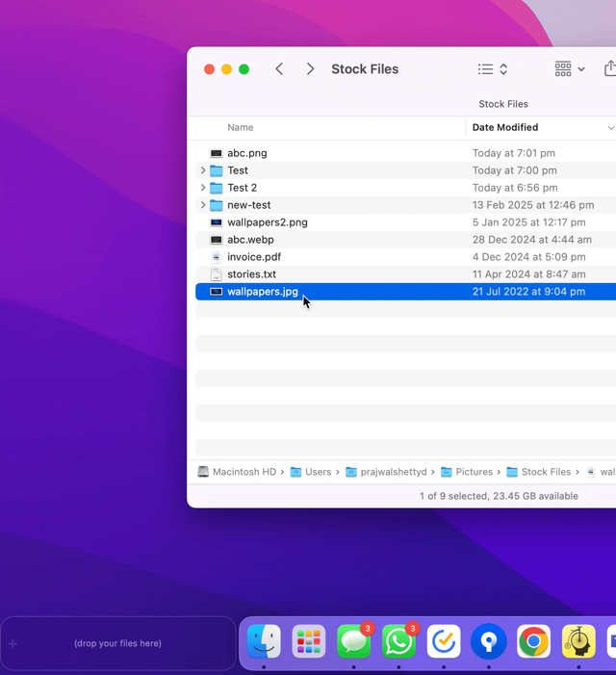This screenshot has height=675, width=616.
Task: Open the yellow head app in Dock
Action: (x=578, y=641)
